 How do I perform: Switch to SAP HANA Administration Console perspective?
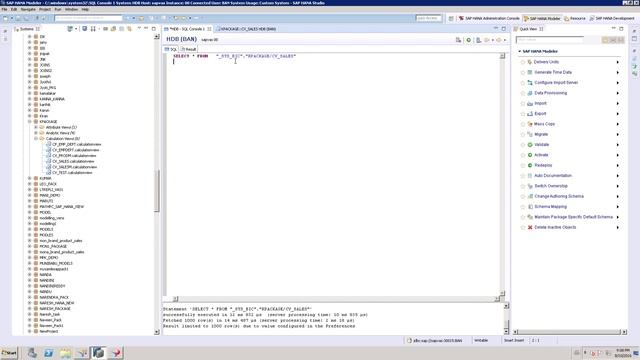(x=489, y=18)
